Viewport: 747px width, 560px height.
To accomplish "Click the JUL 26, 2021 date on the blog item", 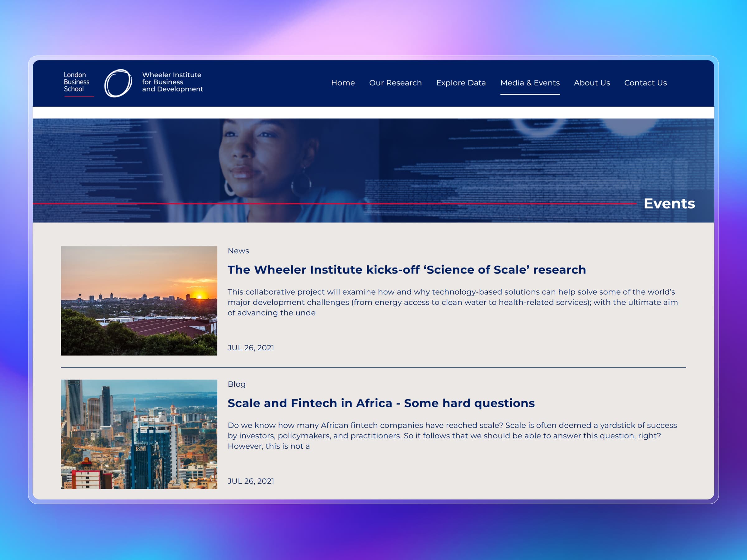I will [x=251, y=481].
